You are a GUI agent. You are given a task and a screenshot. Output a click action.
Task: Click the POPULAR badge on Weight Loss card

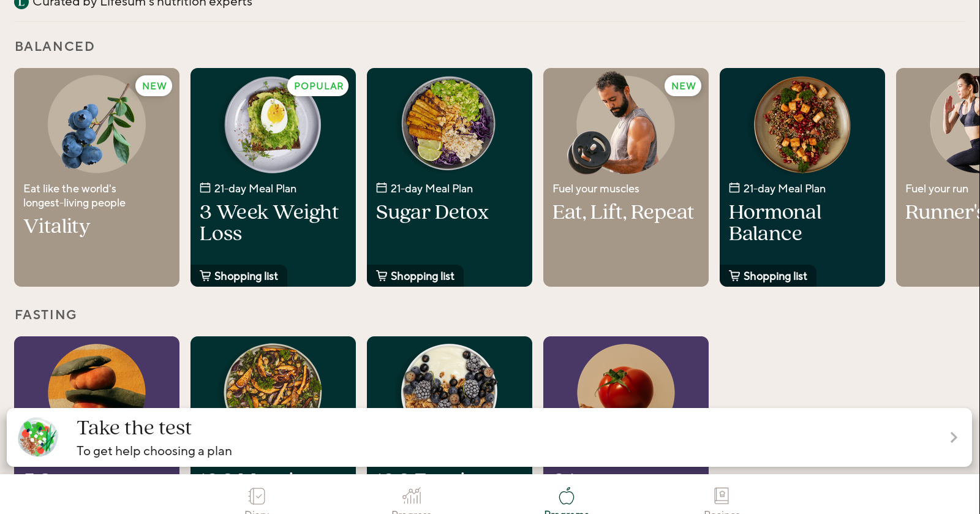[x=318, y=86]
